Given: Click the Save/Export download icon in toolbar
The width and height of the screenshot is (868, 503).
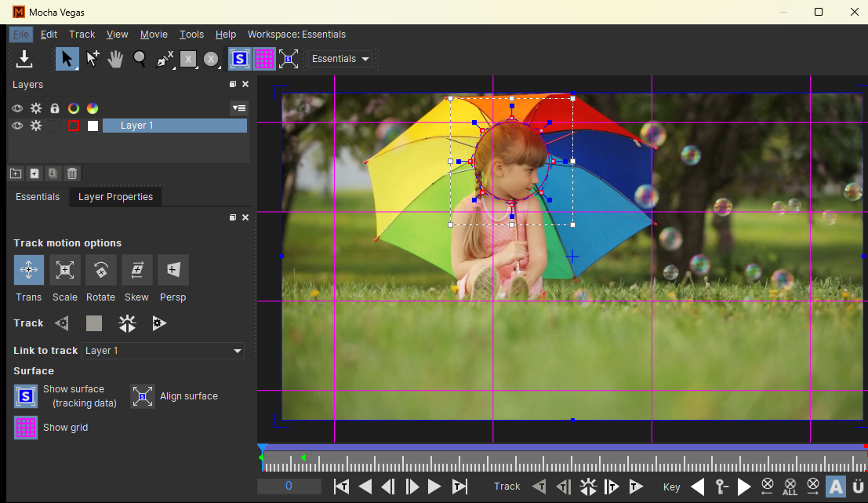Looking at the screenshot, I should click(24, 59).
